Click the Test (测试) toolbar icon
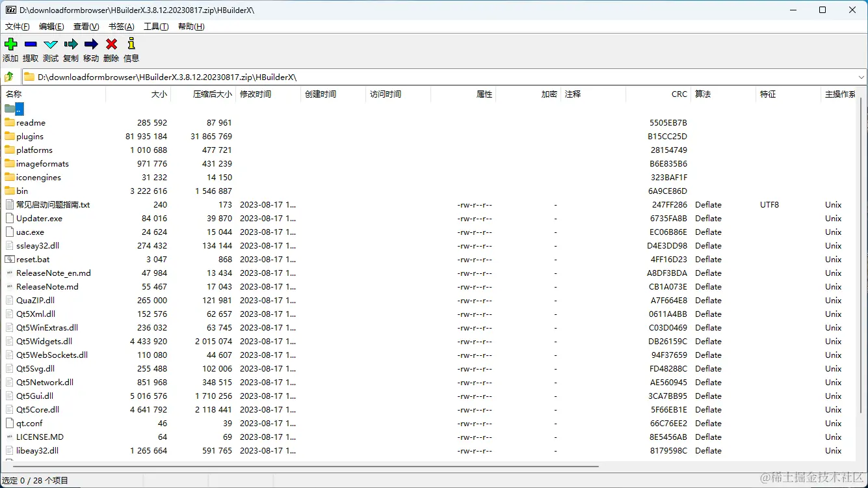The width and height of the screenshot is (868, 488). 51,44
